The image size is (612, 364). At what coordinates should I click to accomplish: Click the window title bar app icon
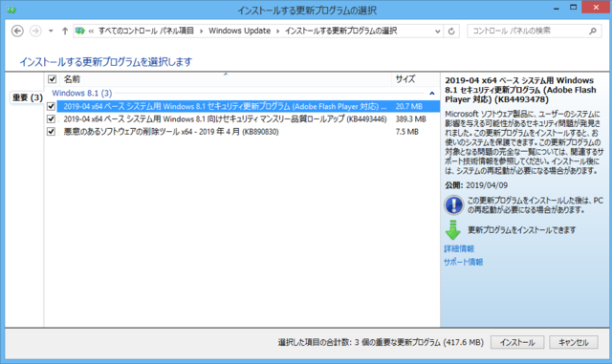coord(11,10)
